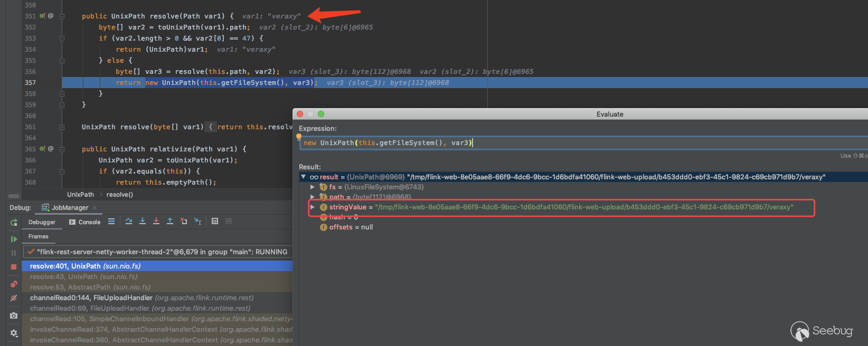This screenshot has width=868, height=346.
Task: Stop the debug session
Action: [x=14, y=267]
